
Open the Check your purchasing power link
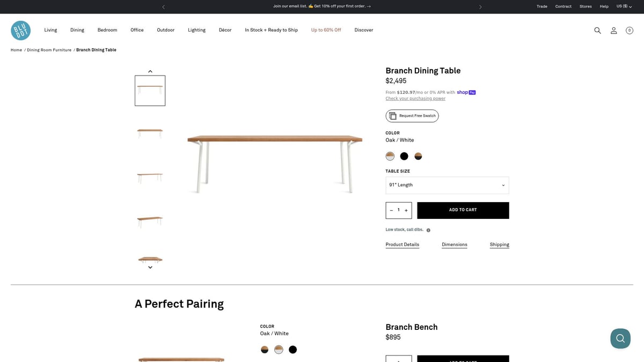tap(415, 98)
